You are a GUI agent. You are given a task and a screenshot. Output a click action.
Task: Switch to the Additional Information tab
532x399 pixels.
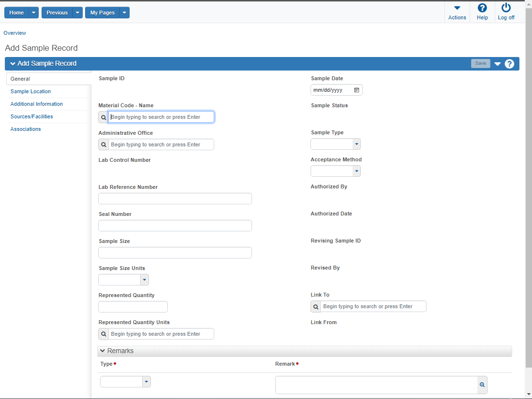pos(37,104)
